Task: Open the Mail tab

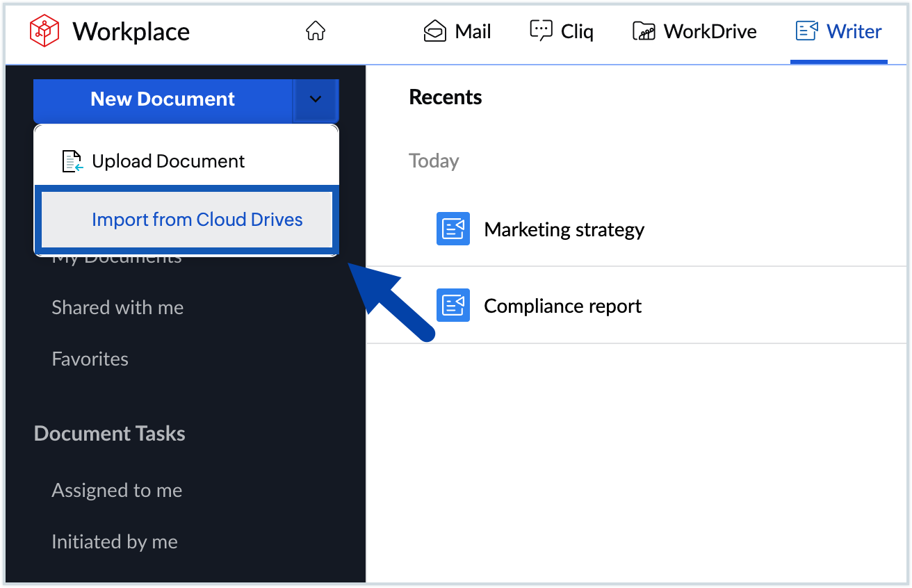Action: click(x=457, y=31)
